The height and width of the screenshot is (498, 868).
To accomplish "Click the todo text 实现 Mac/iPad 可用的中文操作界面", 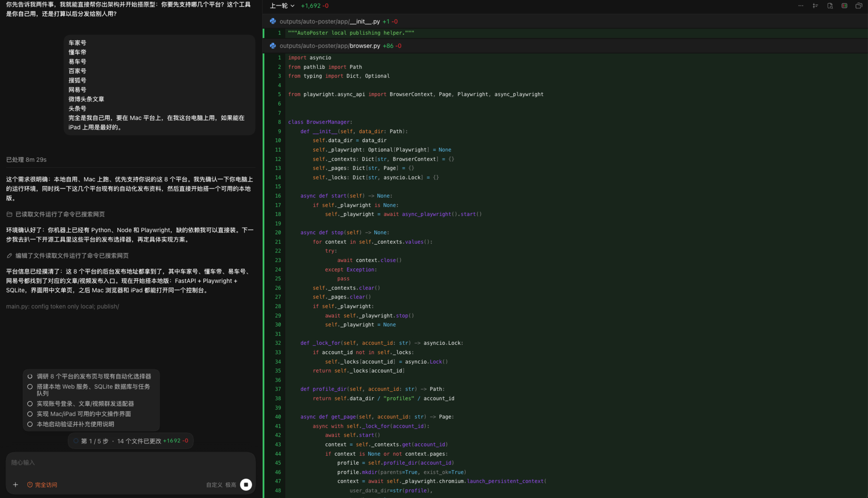I will point(84,414).
